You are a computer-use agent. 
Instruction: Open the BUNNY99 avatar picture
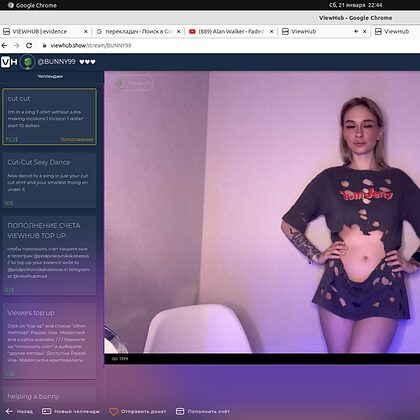coord(27,62)
